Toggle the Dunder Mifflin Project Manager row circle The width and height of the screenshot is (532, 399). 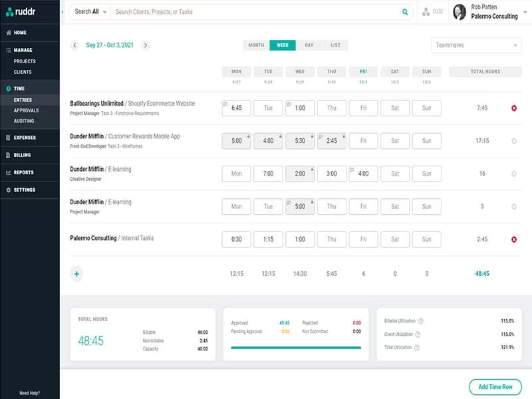514,206
